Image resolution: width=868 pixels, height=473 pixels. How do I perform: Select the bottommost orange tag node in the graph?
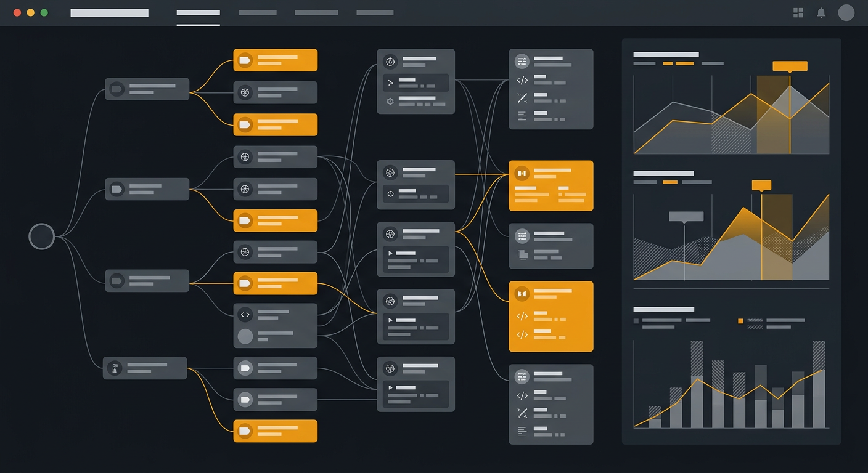(x=276, y=431)
